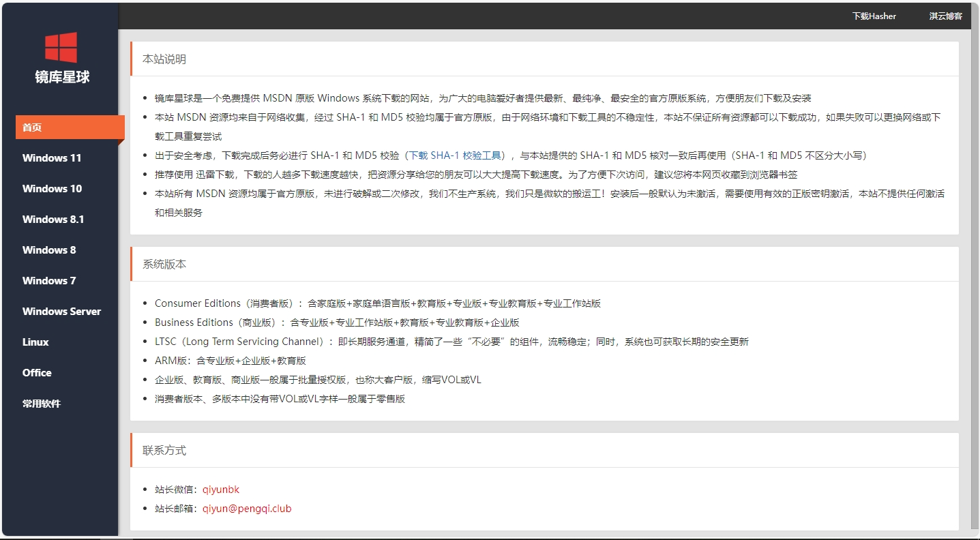Open the Office downloads section
This screenshot has width=980, height=540.
click(37, 372)
